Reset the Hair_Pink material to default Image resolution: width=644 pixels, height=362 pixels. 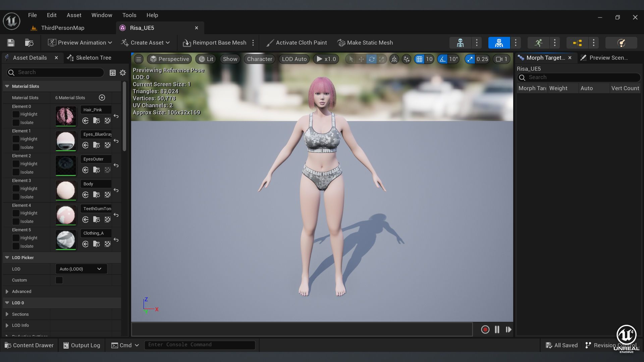point(116,116)
